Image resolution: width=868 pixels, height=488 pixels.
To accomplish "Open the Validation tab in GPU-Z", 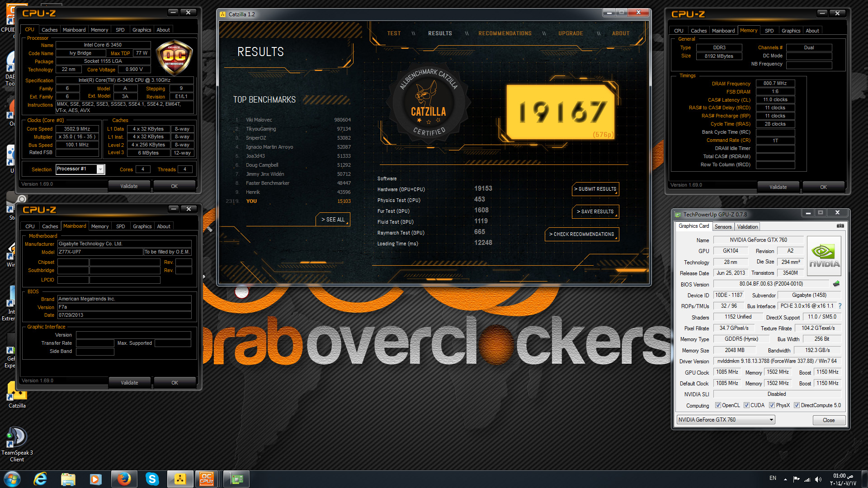I will [x=747, y=227].
